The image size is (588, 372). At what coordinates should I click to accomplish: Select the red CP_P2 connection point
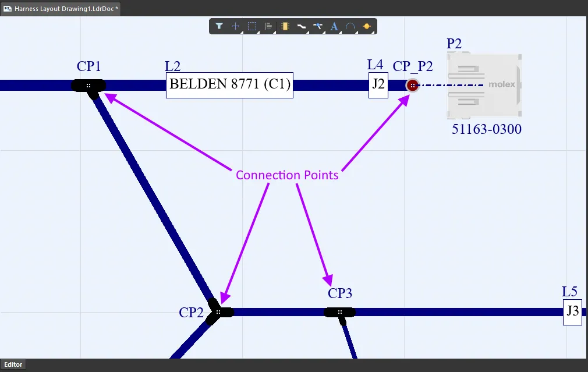pyautogui.click(x=412, y=86)
